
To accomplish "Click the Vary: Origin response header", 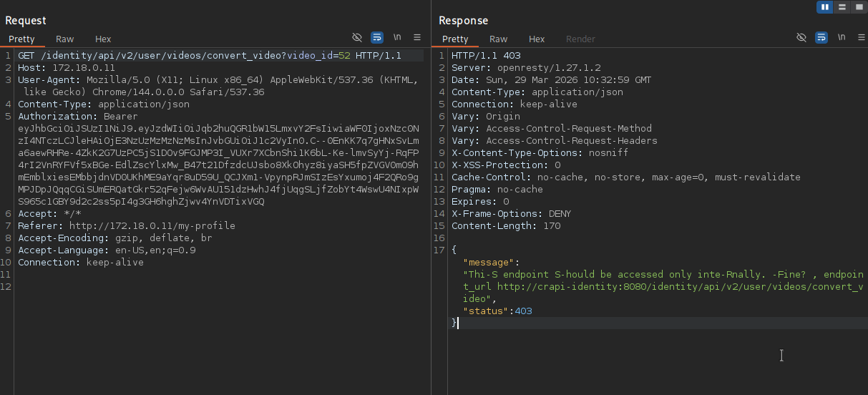I will [486, 116].
